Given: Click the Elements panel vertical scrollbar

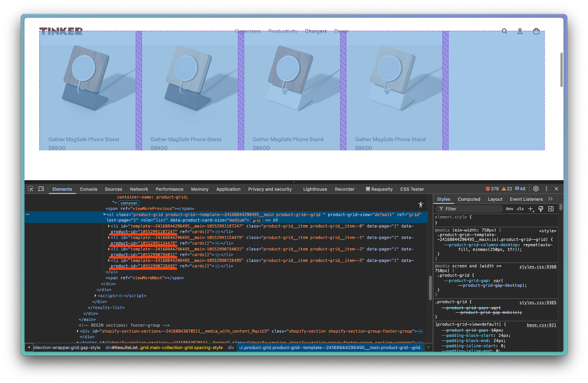Looking at the screenshot, I should 430,288.
